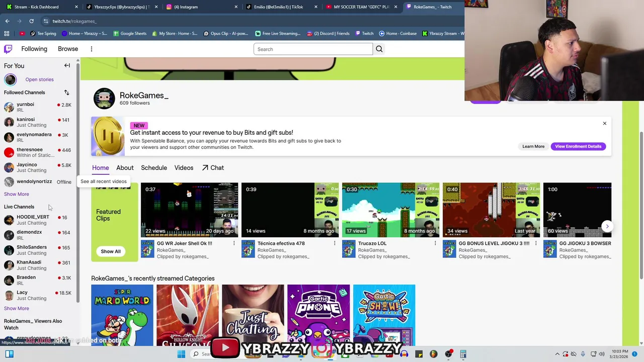Play the Trucazo LOL clip thumbnail
Image resolution: width=644 pixels, height=362 pixels.
click(391, 210)
